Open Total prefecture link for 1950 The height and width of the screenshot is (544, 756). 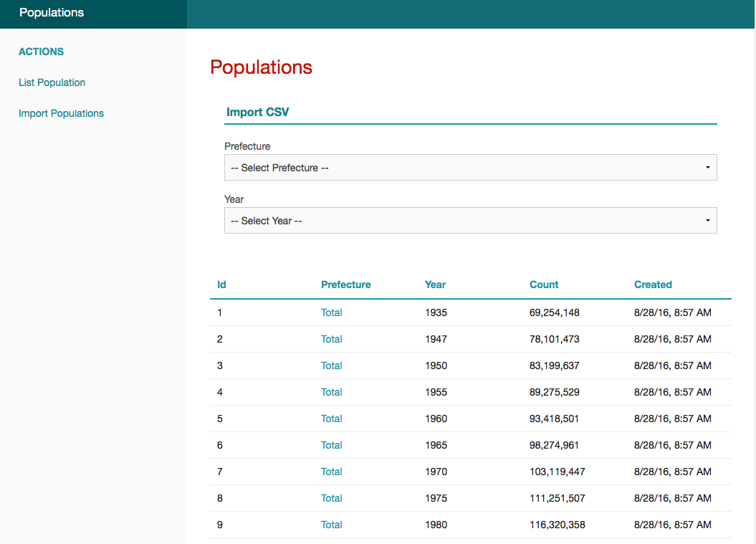pos(332,366)
